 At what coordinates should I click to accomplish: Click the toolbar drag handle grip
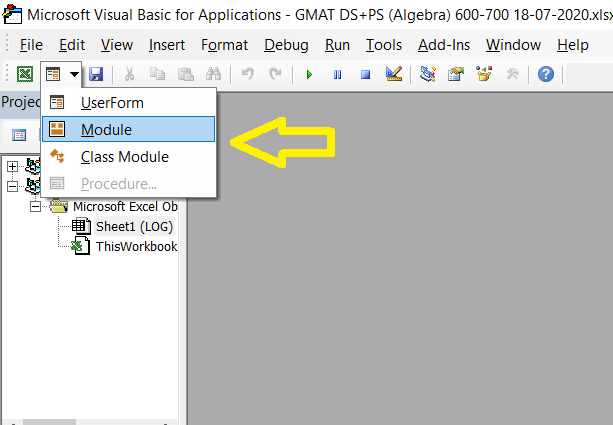(7, 74)
